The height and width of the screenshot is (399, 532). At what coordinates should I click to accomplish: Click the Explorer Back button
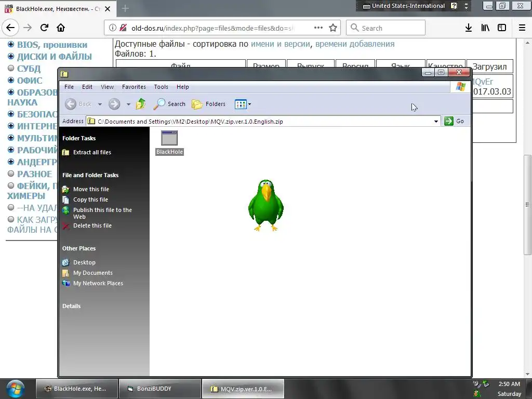click(x=78, y=104)
